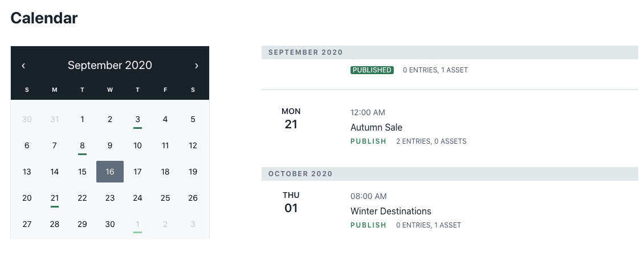Screen dimensions: 644x276
Task: Open the Winter Destinations release
Action: click(x=390, y=211)
